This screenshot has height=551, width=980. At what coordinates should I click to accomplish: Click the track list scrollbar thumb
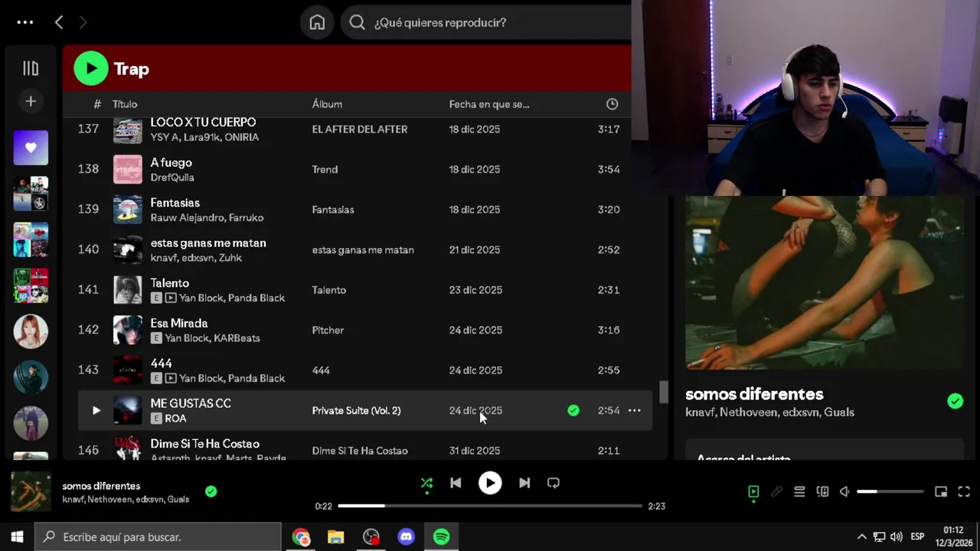tap(664, 392)
